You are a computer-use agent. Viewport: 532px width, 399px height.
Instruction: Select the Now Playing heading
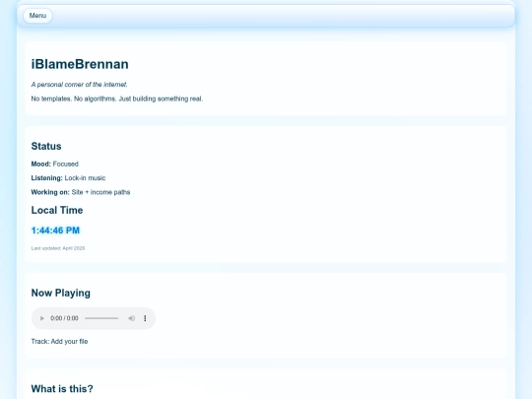coord(61,294)
